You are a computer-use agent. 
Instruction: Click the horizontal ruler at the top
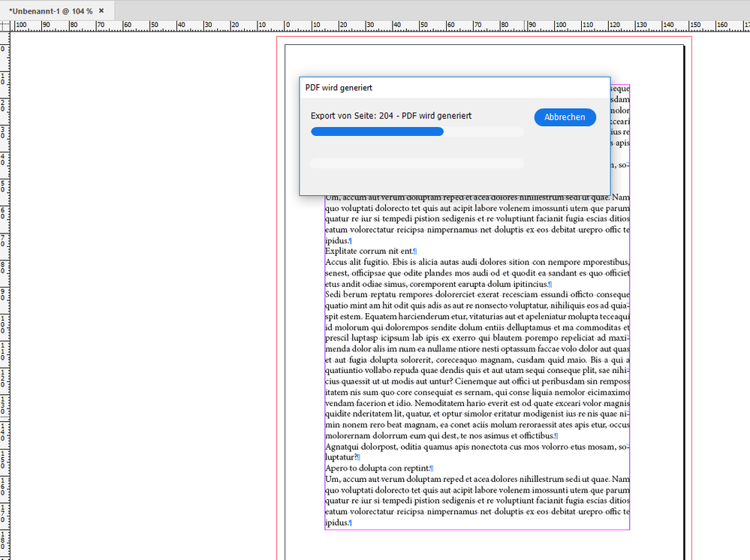(x=381, y=26)
